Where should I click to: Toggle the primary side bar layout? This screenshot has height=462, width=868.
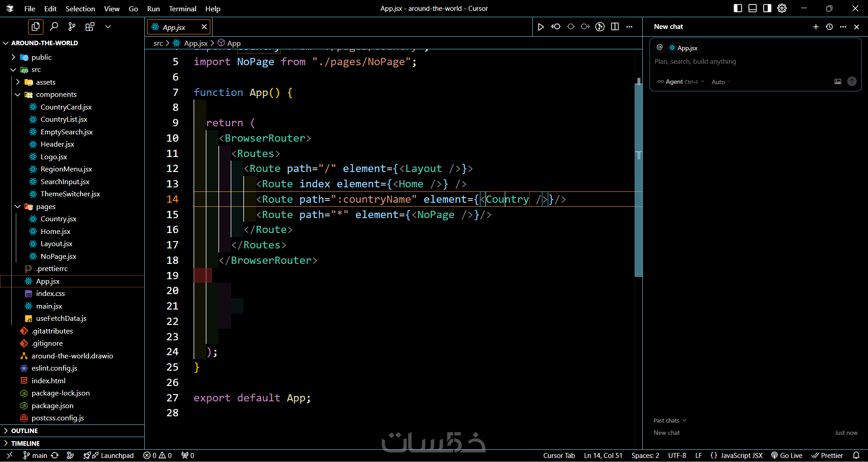click(x=738, y=8)
